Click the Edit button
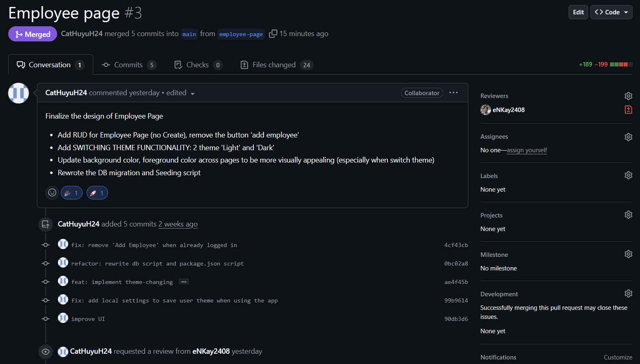The image size is (640, 364). pyautogui.click(x=578, y=12)
